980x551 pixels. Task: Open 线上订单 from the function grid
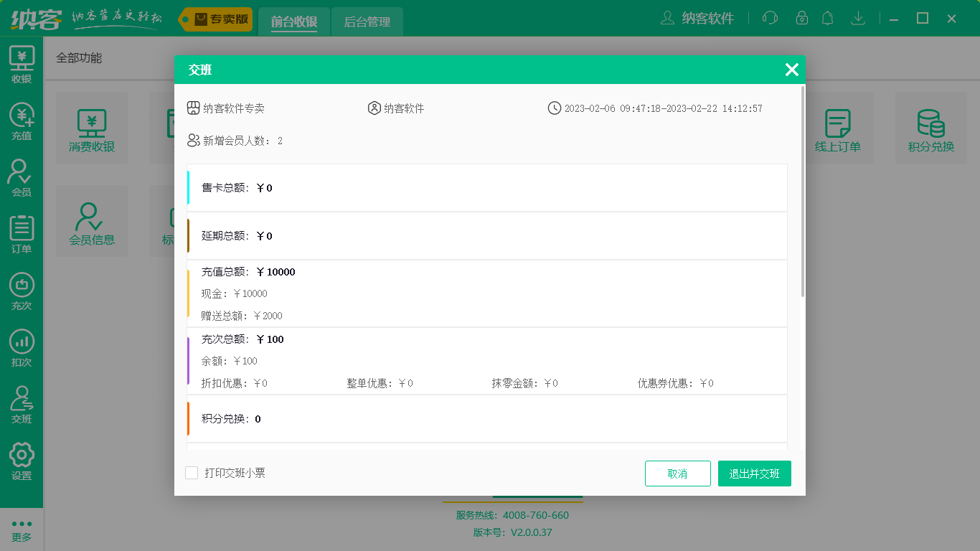tap(839, 127)
